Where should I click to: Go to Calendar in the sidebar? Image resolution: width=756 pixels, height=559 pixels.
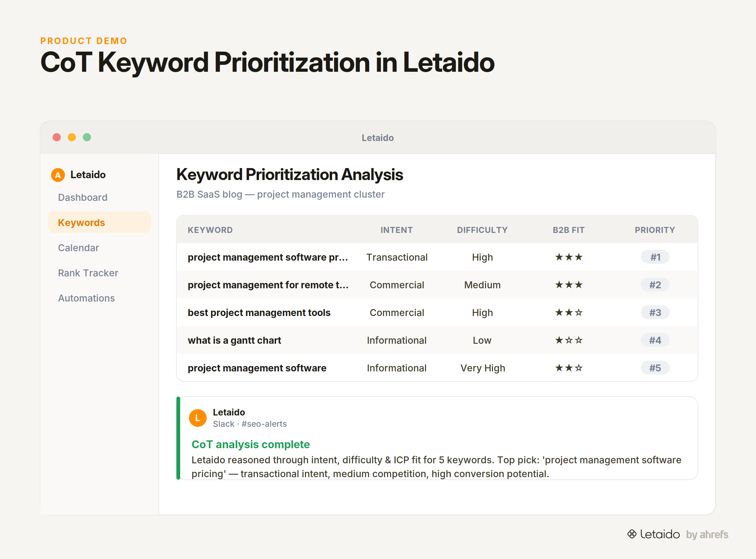78,248
